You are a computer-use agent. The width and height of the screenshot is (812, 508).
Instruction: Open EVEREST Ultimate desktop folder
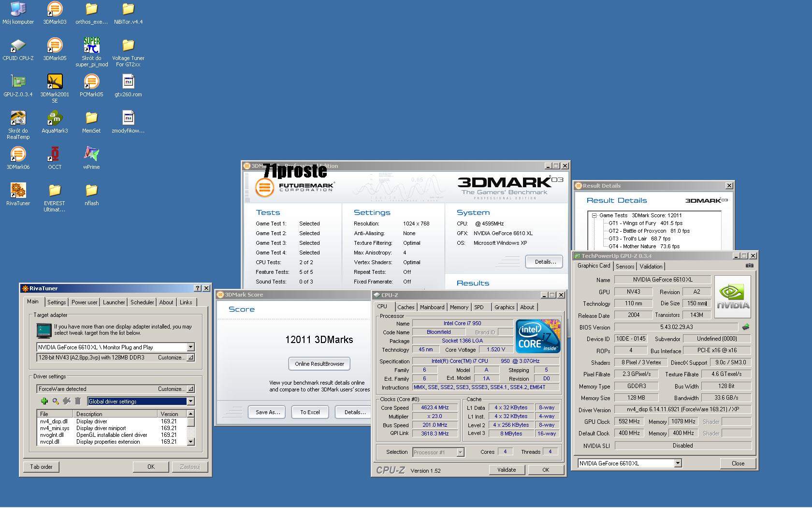click(55, 197)
